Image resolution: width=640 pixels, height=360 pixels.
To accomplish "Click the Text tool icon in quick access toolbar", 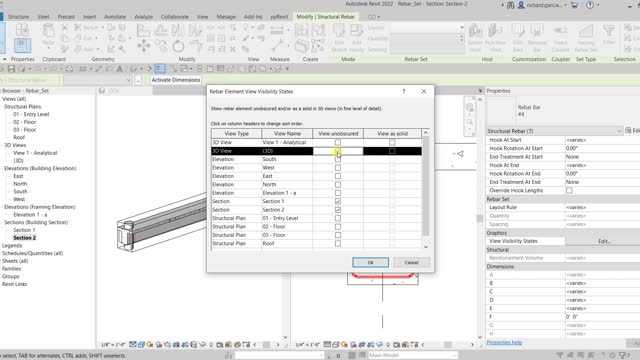I will click(x=120, y=69).
